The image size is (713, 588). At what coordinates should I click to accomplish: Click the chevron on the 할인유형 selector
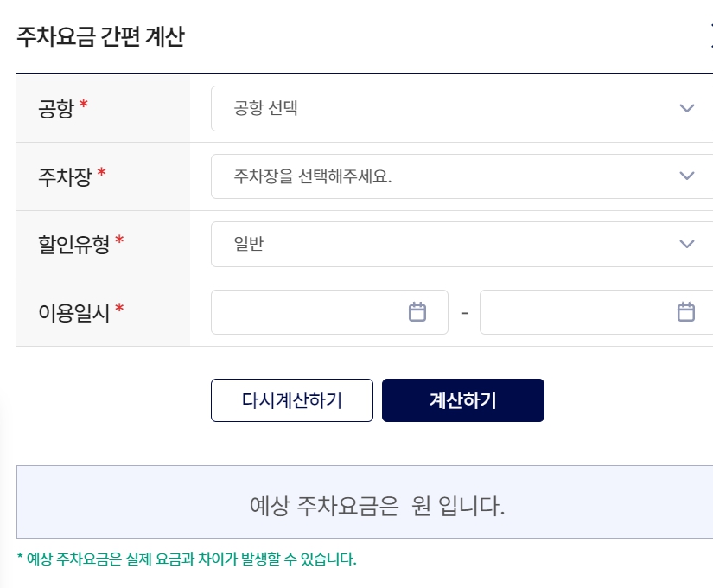click(687, 243)
